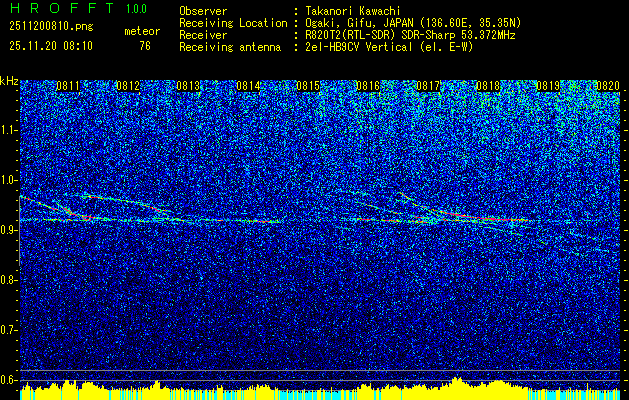Click the 0819 time marker
The height and width of the screenshot is (400, 629).
click(548, 85)
